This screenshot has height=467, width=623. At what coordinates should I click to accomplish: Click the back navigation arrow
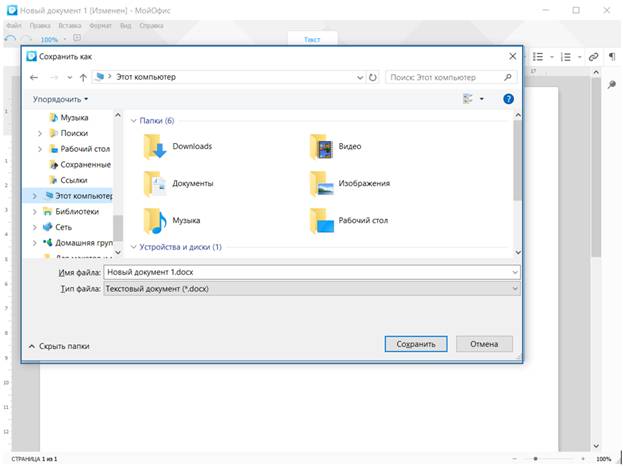pos(34,77)
